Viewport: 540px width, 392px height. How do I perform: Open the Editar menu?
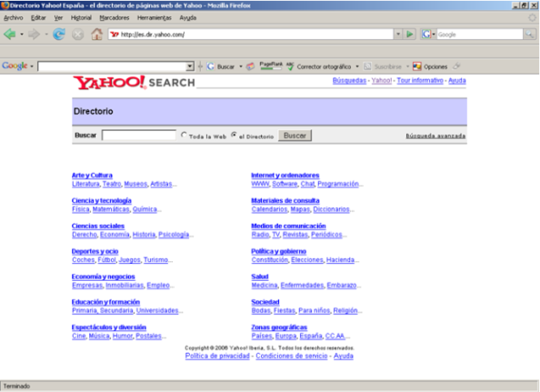(38, 18)
